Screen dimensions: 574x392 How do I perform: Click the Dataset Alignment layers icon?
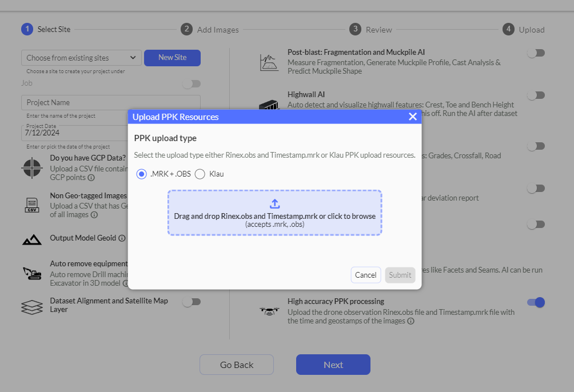(x=32, y=306)
